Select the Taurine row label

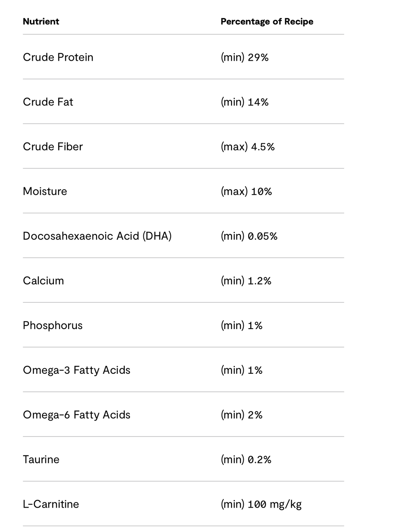point(41,460)
